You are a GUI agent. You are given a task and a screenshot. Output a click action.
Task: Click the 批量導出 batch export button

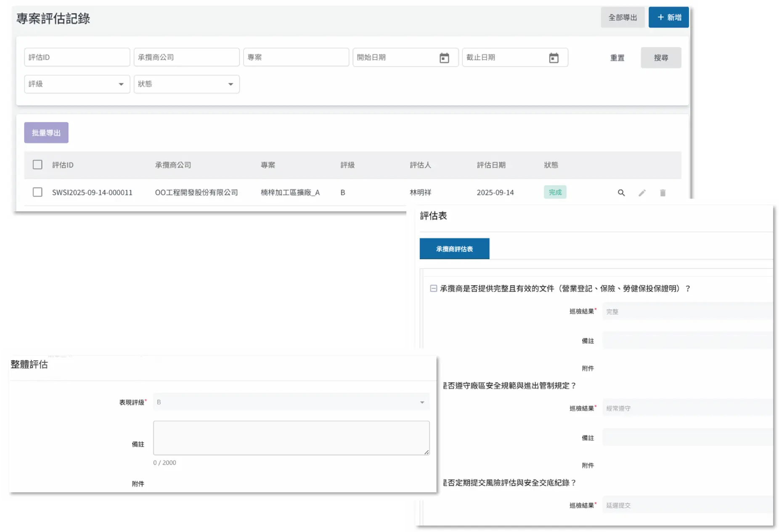46,133
